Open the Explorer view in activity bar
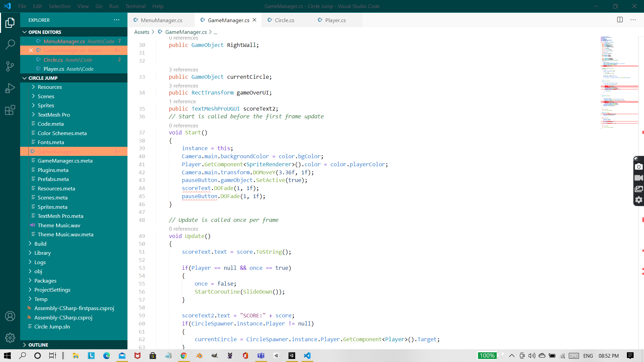This screenshot has width=644, height=362. (x=10, y=23)
